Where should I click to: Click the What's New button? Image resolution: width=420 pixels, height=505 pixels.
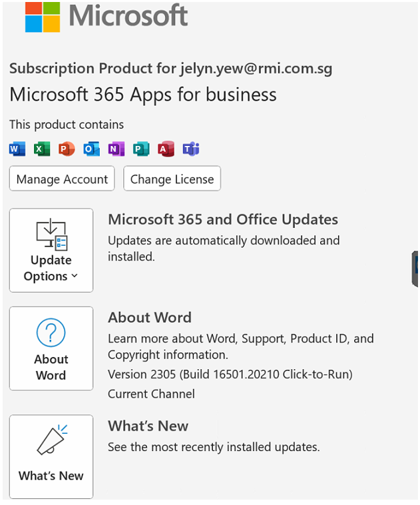(x=51, y=456)
